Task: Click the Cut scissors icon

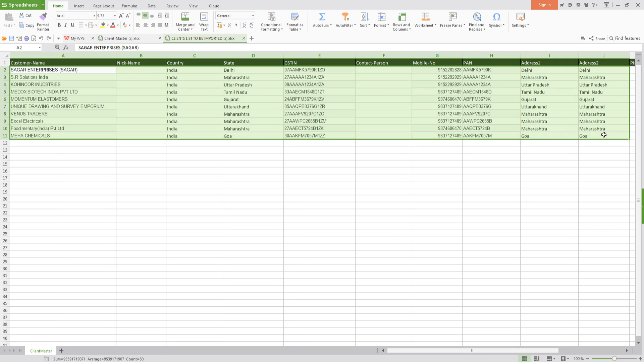Action: [x=21, y=15]
